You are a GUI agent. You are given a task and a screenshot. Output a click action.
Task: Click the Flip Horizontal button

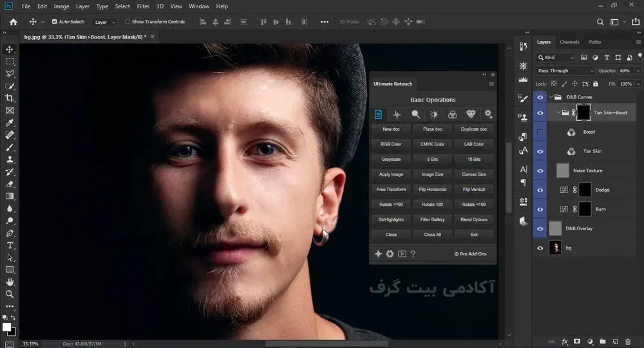pos(433,190)
